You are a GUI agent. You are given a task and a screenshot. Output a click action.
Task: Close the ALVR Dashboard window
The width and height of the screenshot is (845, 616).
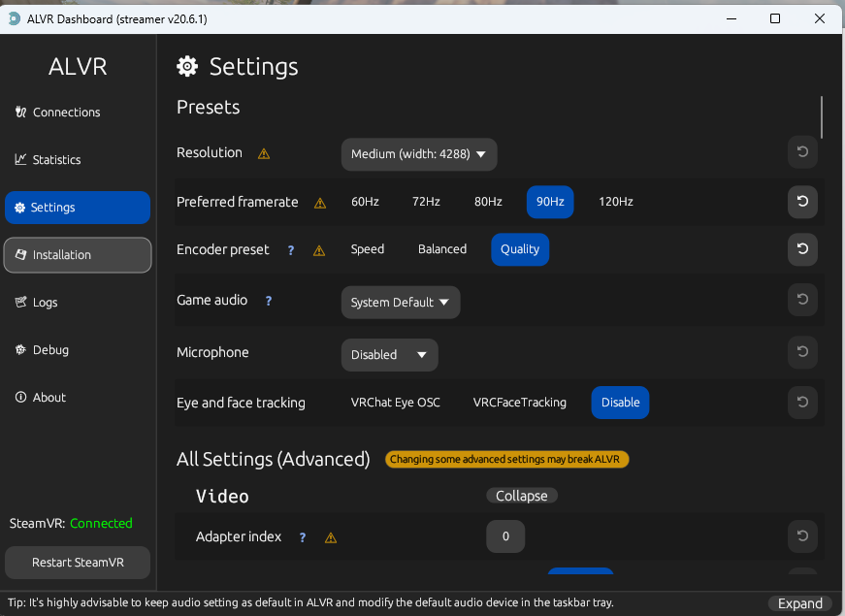[820, 18]
